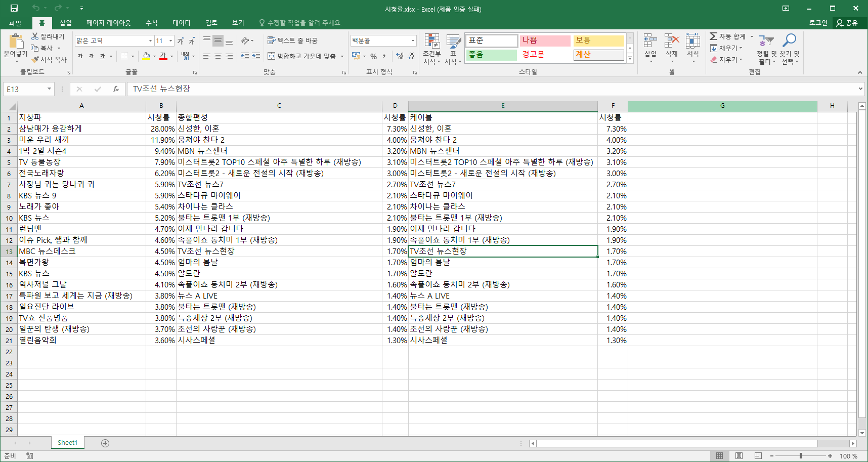Open 찾기 및 선택 find and select
This screenshot has height=462, width=868.
coord(789,49)
